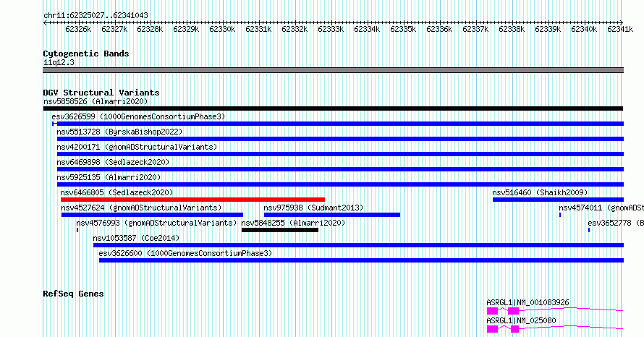
Task: Open ASRGL1|NM_001083926 gene label
Action: tap(528, 302)
